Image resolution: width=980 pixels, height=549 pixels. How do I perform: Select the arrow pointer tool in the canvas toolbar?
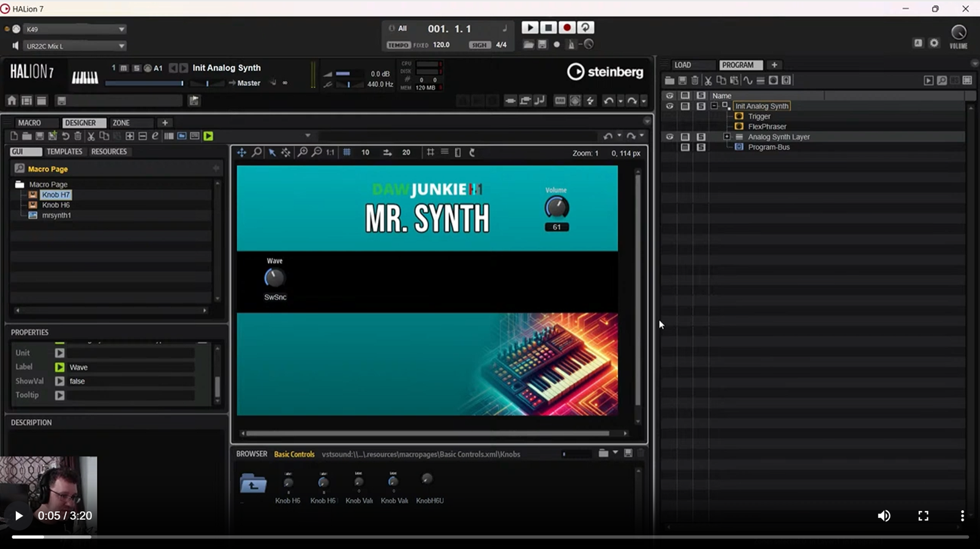pyautogui.click(x=272, y=152)
